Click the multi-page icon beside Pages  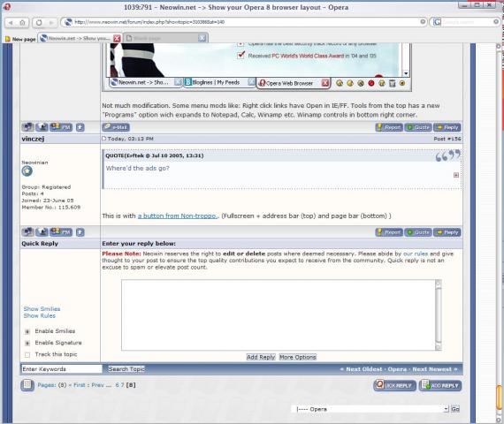click(x=27, y=385)
